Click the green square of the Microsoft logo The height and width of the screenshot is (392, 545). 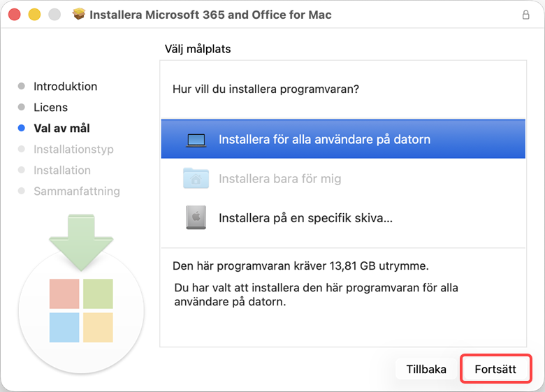click(x=98, y=293)
